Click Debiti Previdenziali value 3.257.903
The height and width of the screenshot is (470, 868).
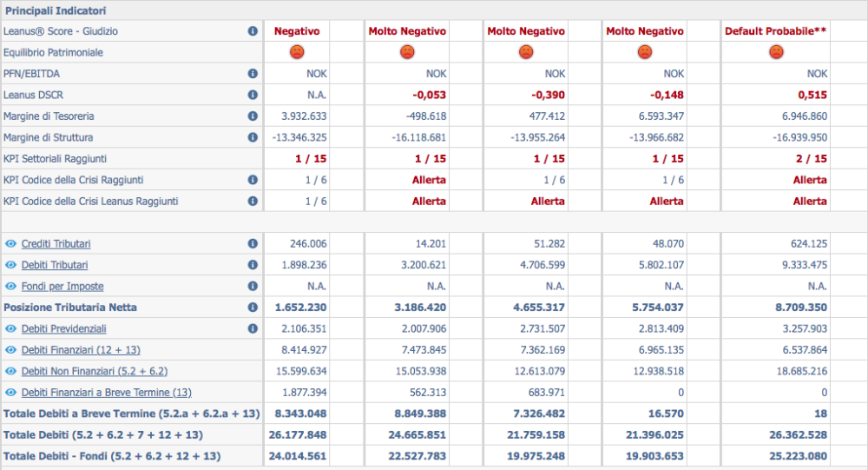coord(805,328)
